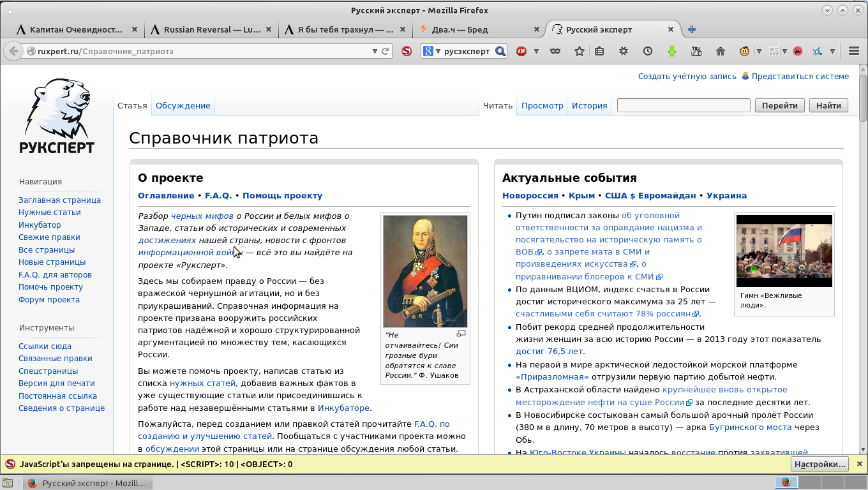This screenshot has width=868, height=490.
Task: Open the Настройки… button in the notification bar
Action: (x=820, y=464)
